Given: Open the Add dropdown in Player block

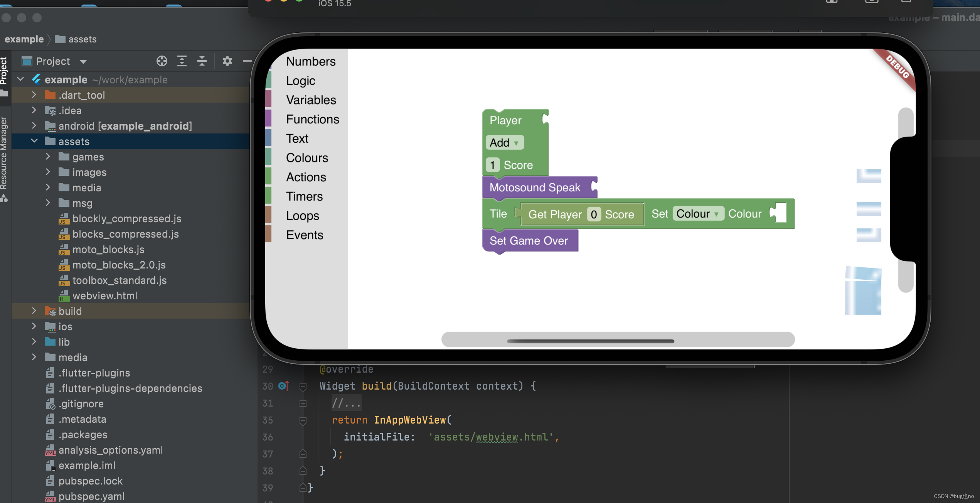Looking at the screenshot, I should click(505, 143).
